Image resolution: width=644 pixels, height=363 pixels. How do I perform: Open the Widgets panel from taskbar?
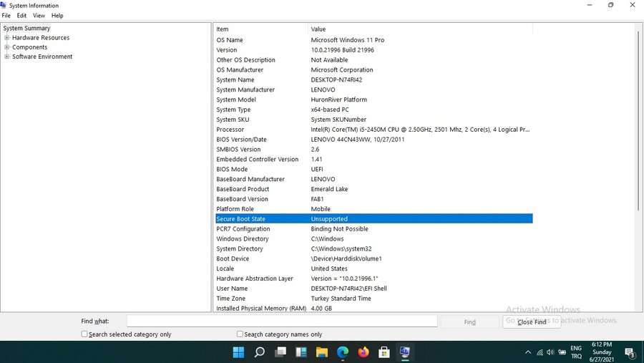(301, 352)
